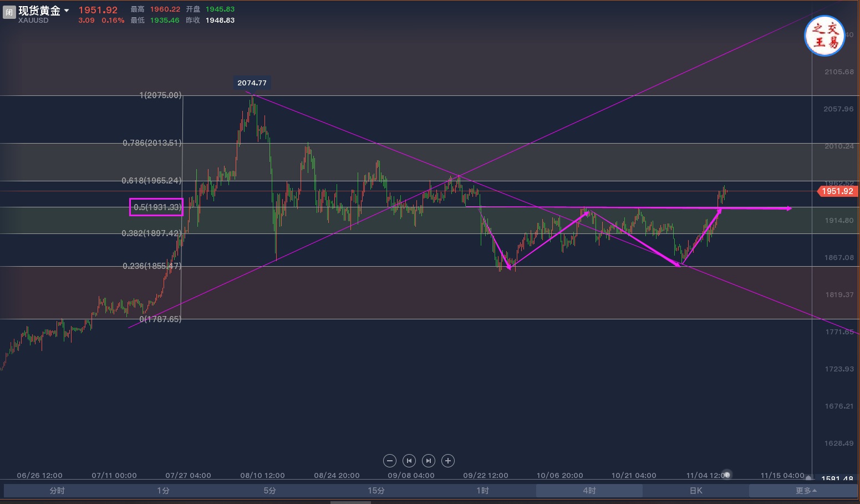Click the zoom out minus icon
The image size is (860, 504).
click(390, 461)
